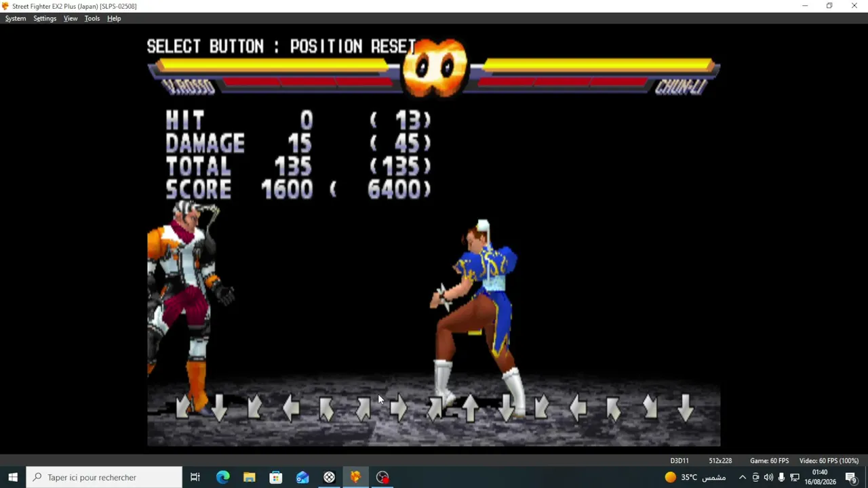Open Task View from the taskbar
868x488 pixels.
pos(195,477)
